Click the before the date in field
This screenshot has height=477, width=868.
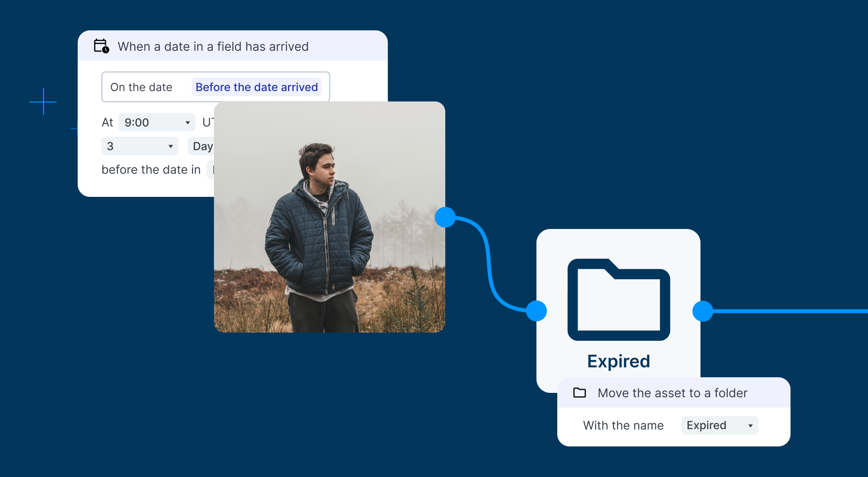[151, 169]
